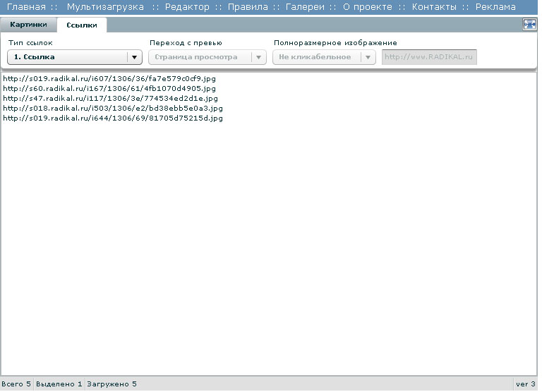The width and height of the screenshot is (542, 392).
Task: Select the link ending 81705d75215d.jpg
Action: pyautogui.click(x=113, y=118)
